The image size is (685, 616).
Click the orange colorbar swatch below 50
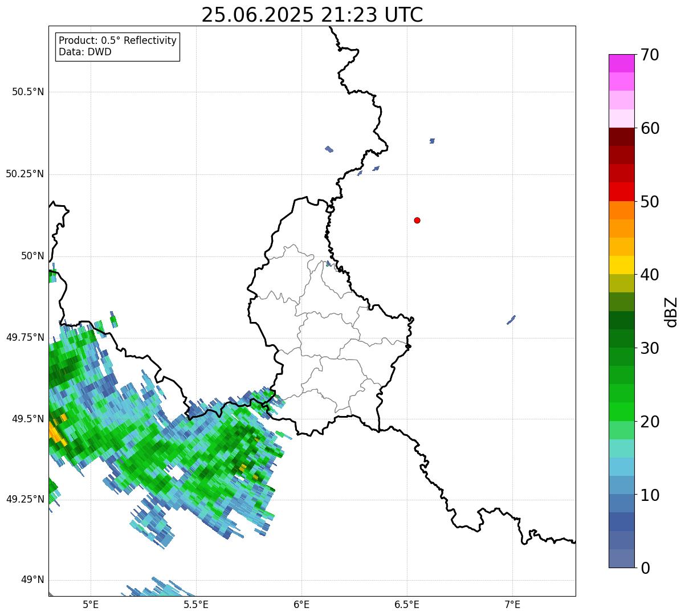point(622,210)
